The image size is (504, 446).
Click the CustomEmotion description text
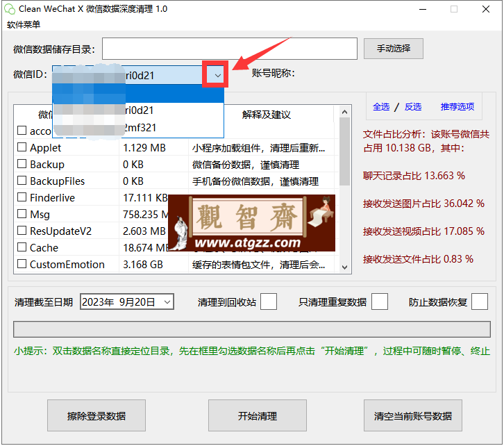click(259, 265)
